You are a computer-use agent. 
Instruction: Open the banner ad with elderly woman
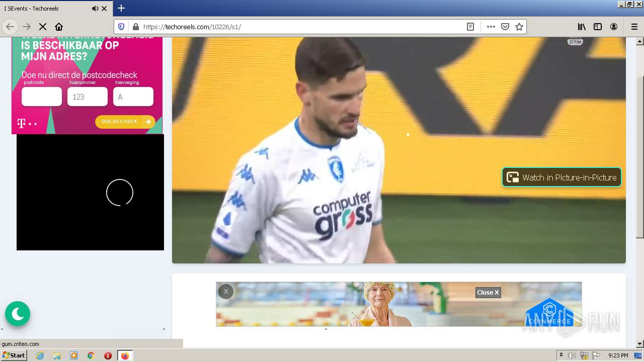click(x=398, y=304)
